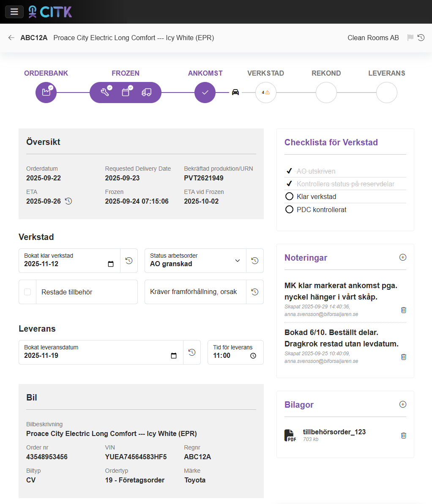Viewport: 432px width, 504px height.
Task: Open attachment tillbehörsorder_123
Action: (334, 432)
